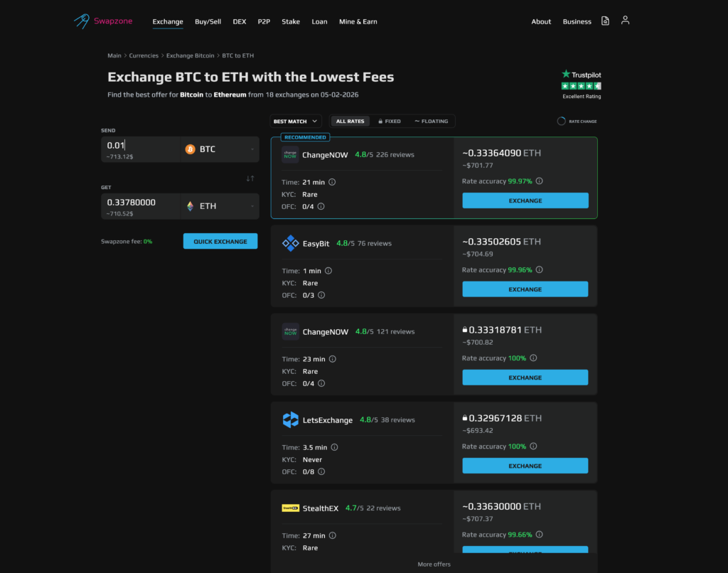
Task: Click the Quick Exchange button
Action: [220, 241]
